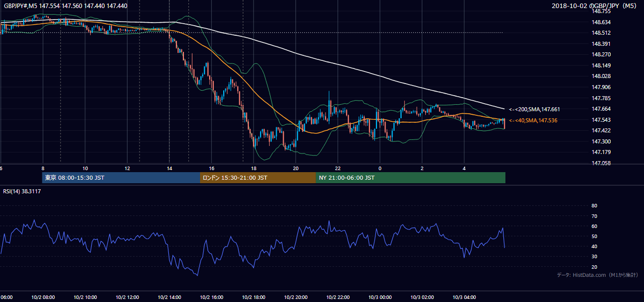This screenshot has height=302, width=644.
Task: Click hour label 22 under the price chart
Action: pyautogui.click(x=338, y=169)
